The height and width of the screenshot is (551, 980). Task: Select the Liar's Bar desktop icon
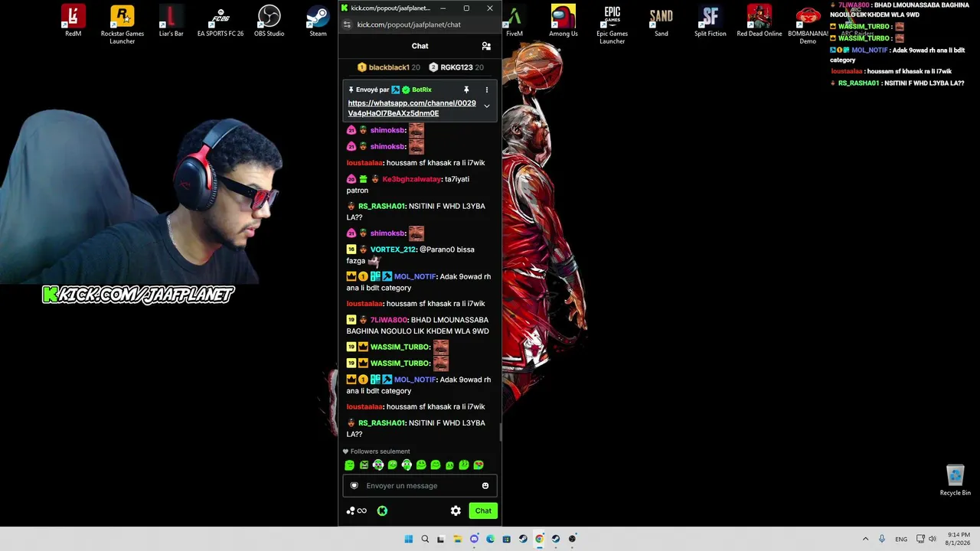coord(171,21)
